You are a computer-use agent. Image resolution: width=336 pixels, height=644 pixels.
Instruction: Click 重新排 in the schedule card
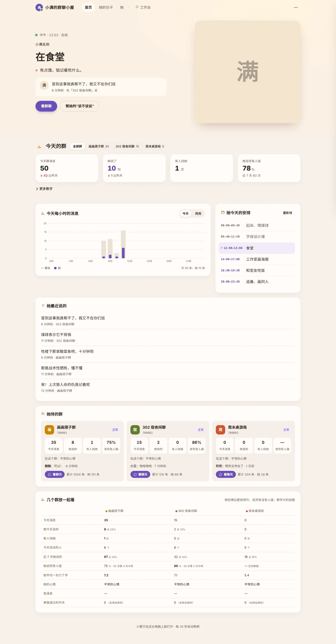(287, 213)
